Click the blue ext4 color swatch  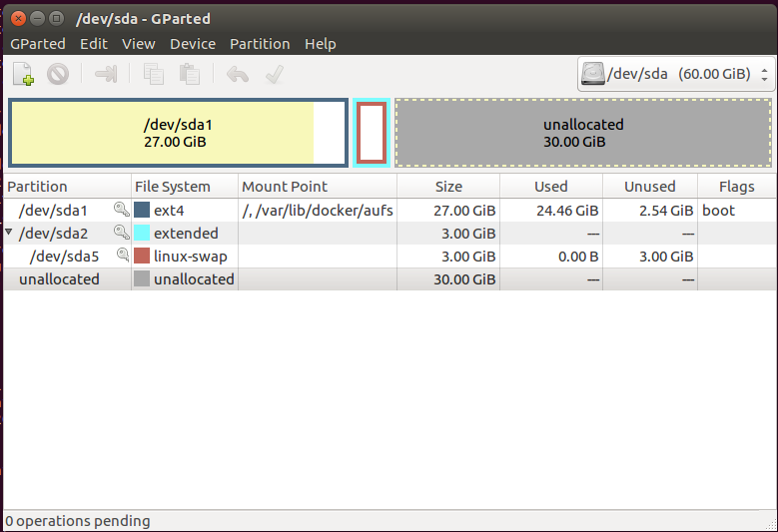142,210
